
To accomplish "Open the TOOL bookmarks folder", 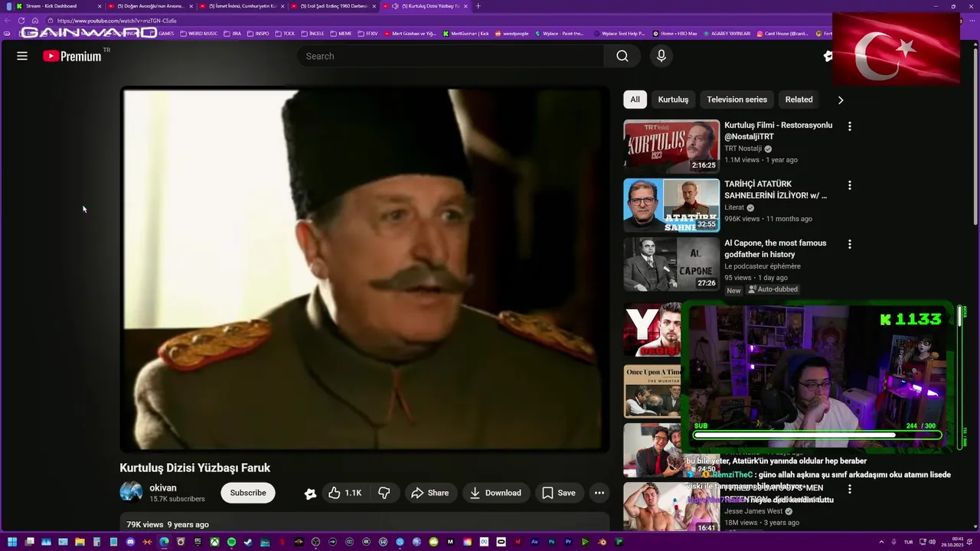I will click(285, 34).
